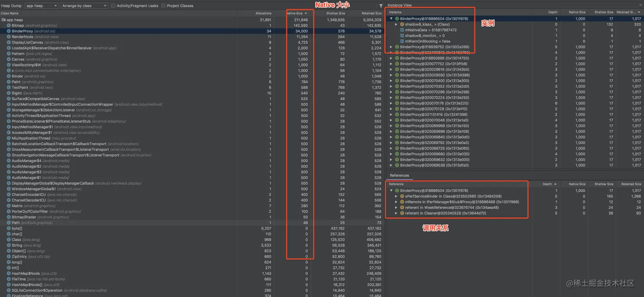This screenshot has height=297, width=644.
Task: Expand instance BinderProxy@318850896
Action: coord(391,58)
